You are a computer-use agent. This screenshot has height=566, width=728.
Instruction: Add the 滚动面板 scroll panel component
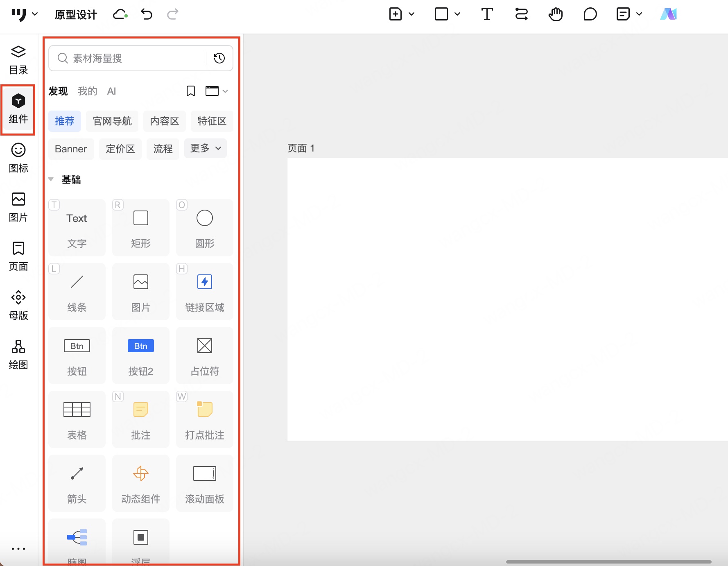click(205, 483)
